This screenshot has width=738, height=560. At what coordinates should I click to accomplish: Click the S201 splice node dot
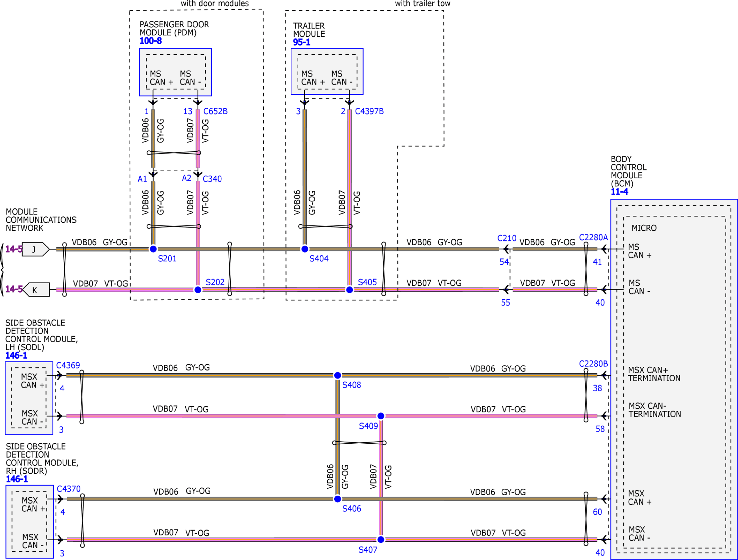[x=153, y=249]
